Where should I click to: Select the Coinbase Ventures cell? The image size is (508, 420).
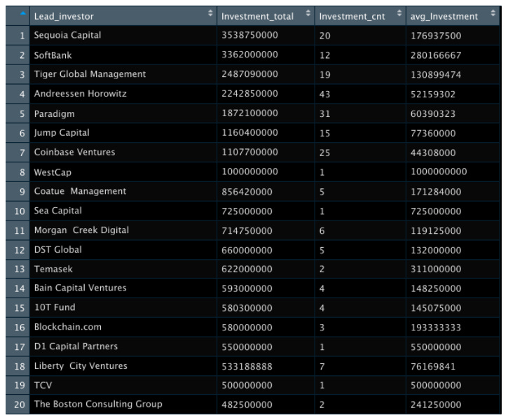pos(123,153)
